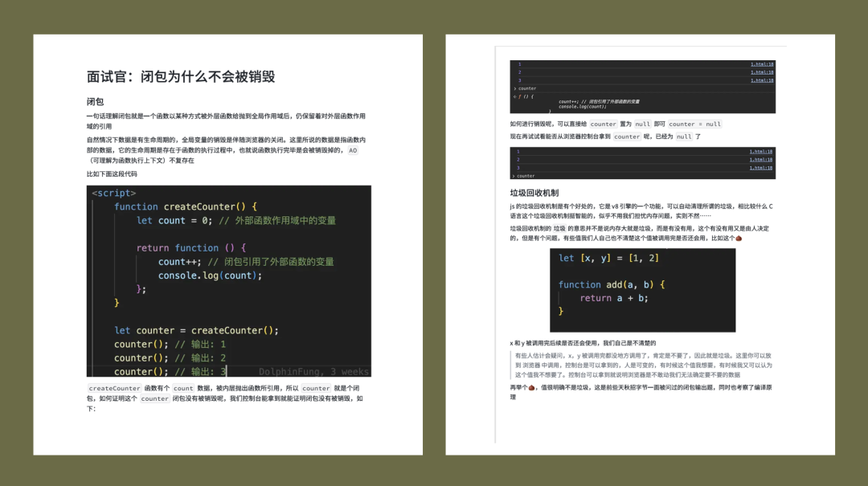Click the "return a + b;" code line
Image resolution: width=868 pixels, height=486 pixels.
click(614, 298)
